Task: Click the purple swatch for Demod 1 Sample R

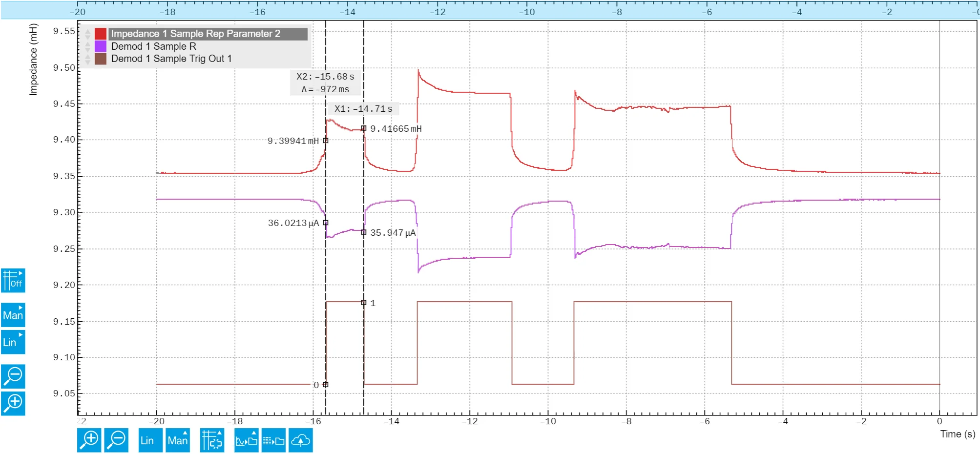Action: pos(101,46)
